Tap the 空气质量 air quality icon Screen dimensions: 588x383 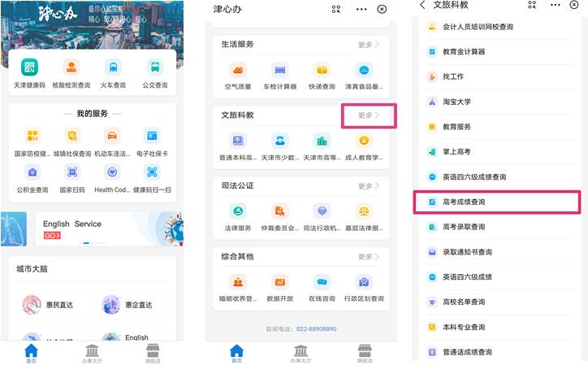[237, 70]
